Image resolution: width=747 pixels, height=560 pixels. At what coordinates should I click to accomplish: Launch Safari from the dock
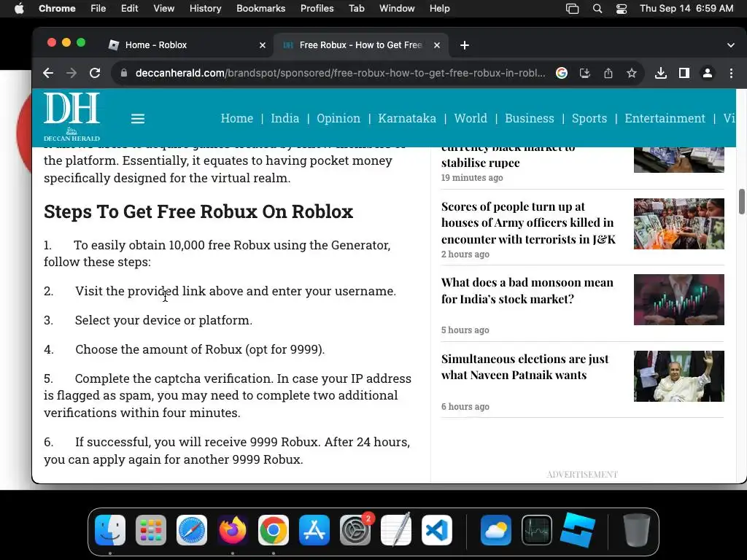pos(192,530)
